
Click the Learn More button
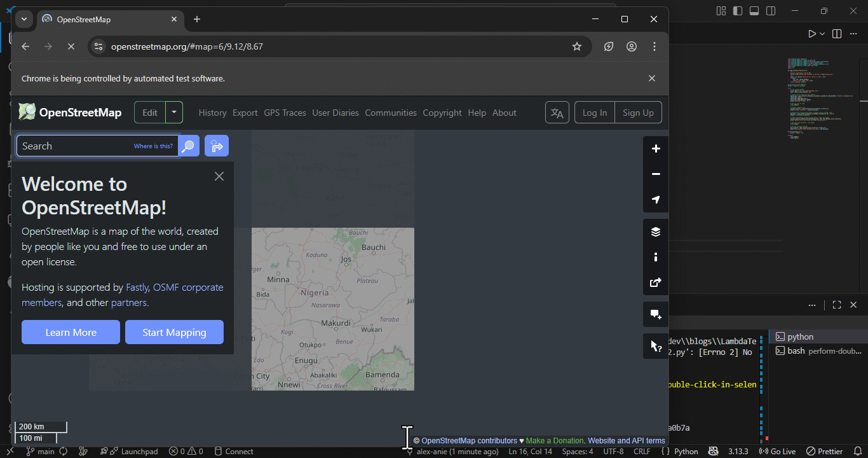click(71, 332)
